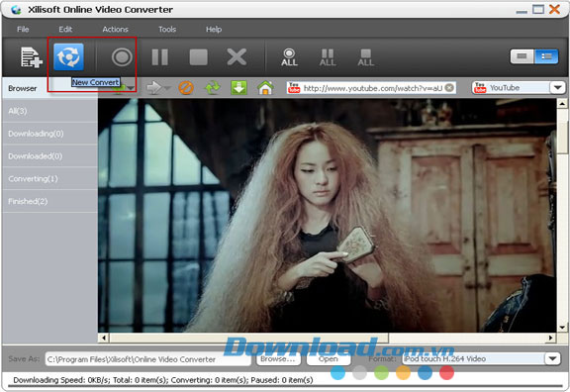Expand the YouTube site dropdown
The image size is (570, 392).
tap(557, 88)
